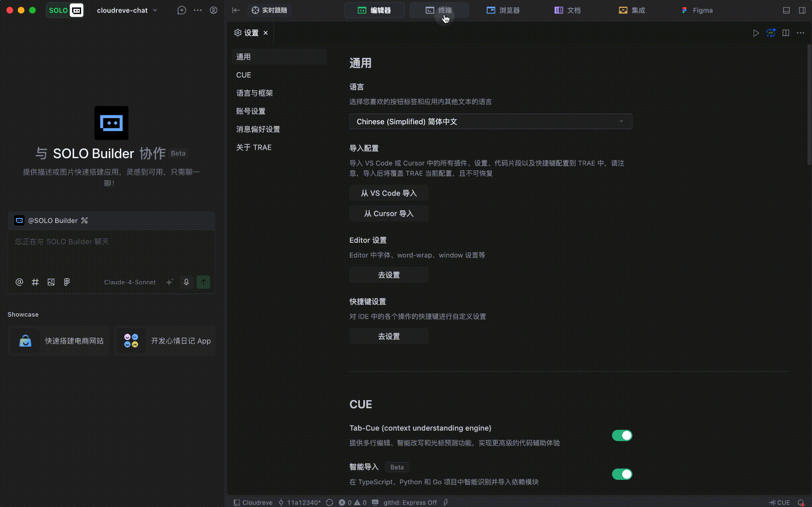Click the lightning icon in the status bar
812x507 pixels.
tap(446, 503)
